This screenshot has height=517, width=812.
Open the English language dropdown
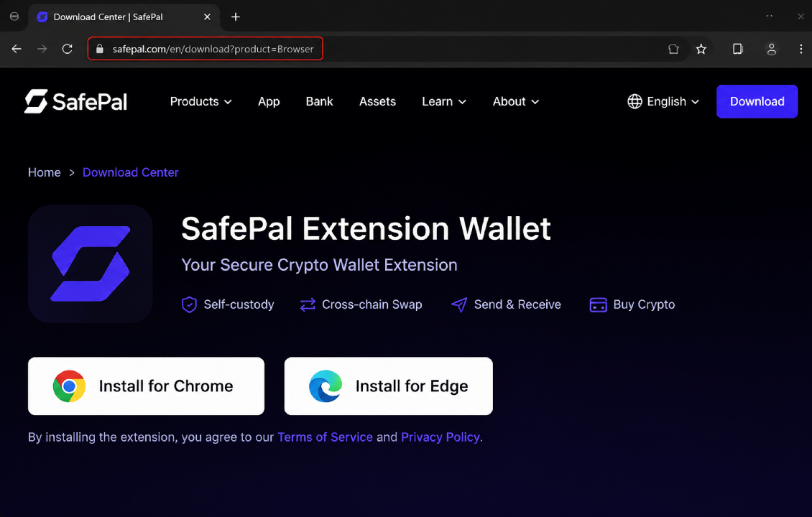(663, 101)
